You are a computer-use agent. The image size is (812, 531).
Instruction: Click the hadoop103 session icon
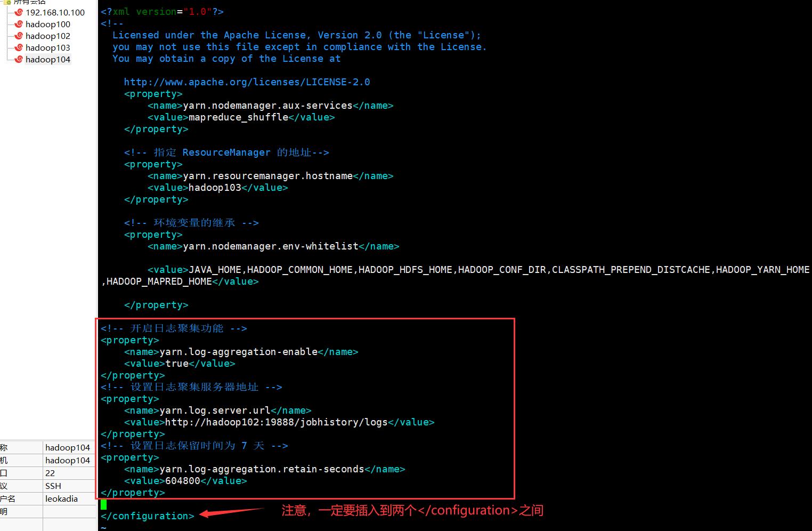(19, 47)
